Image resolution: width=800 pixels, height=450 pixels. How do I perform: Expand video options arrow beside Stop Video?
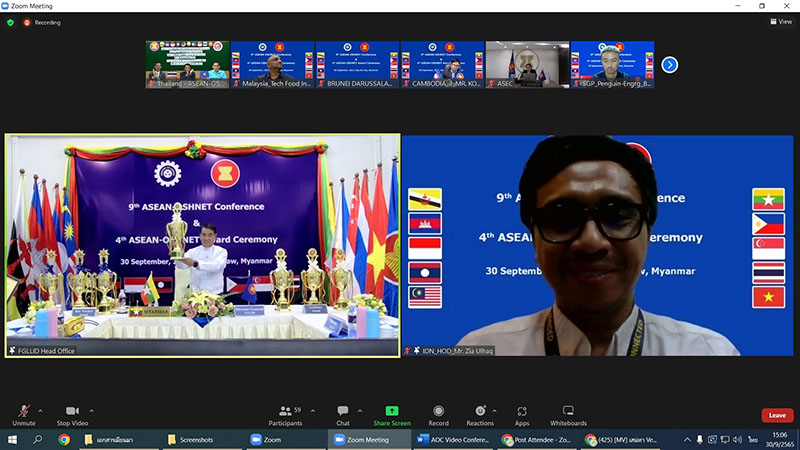pyautogui.click(x=91, y=410)
